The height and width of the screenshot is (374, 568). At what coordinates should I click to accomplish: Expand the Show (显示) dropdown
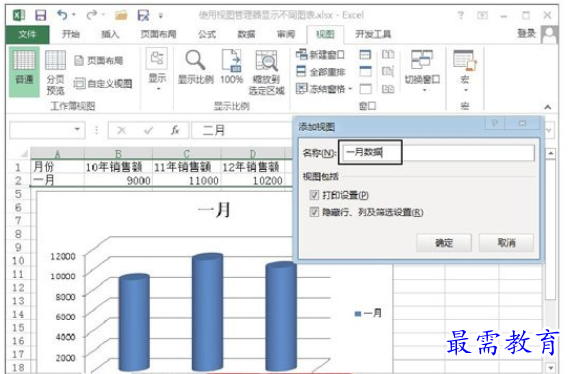coord(157,70)
